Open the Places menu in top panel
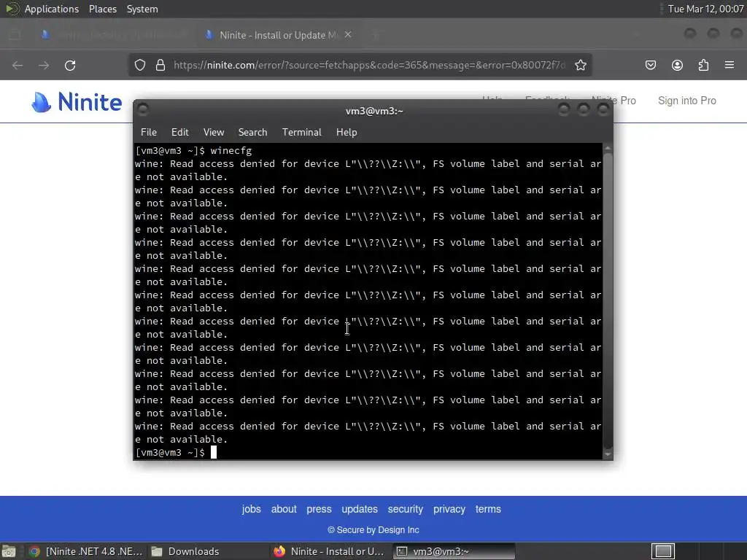Viewport: 747px width, 560px height. pos(102,9)
